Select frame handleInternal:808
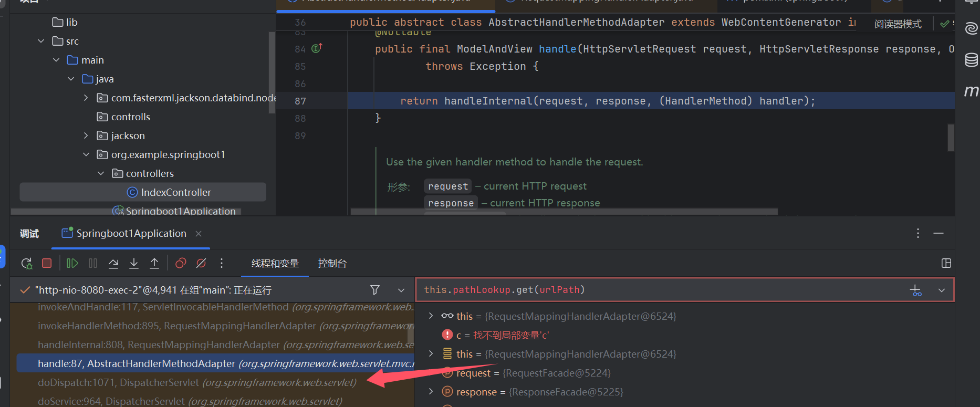 coord(226,345)
